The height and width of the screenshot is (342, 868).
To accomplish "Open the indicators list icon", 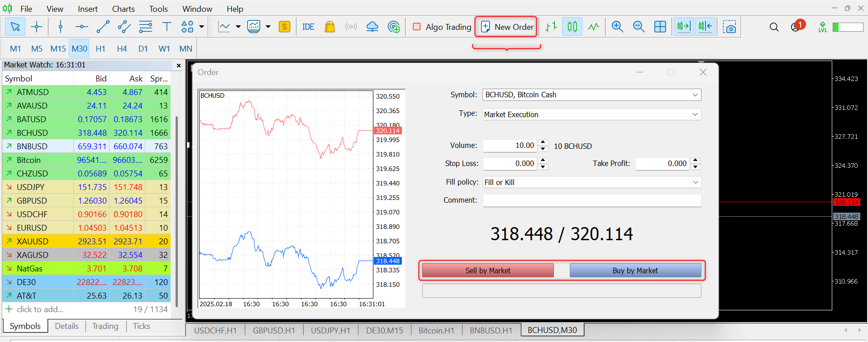I will pyautogui.click(x=224, y=27).
